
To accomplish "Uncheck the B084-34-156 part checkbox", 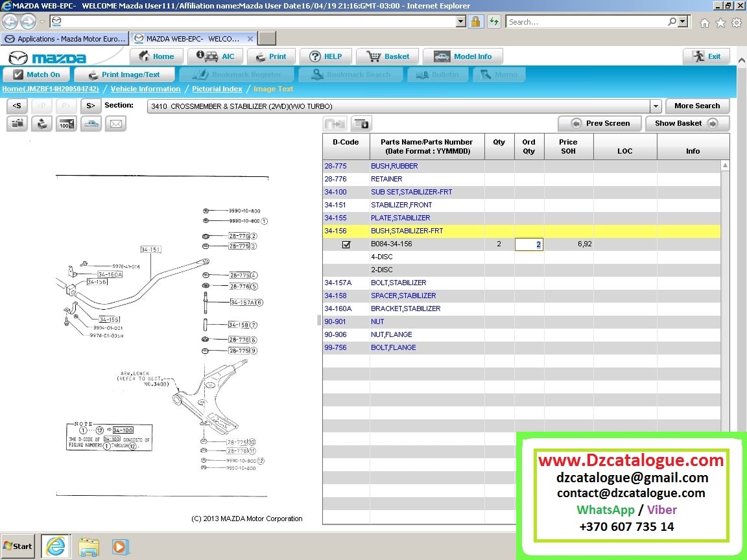I will [346, 244].
